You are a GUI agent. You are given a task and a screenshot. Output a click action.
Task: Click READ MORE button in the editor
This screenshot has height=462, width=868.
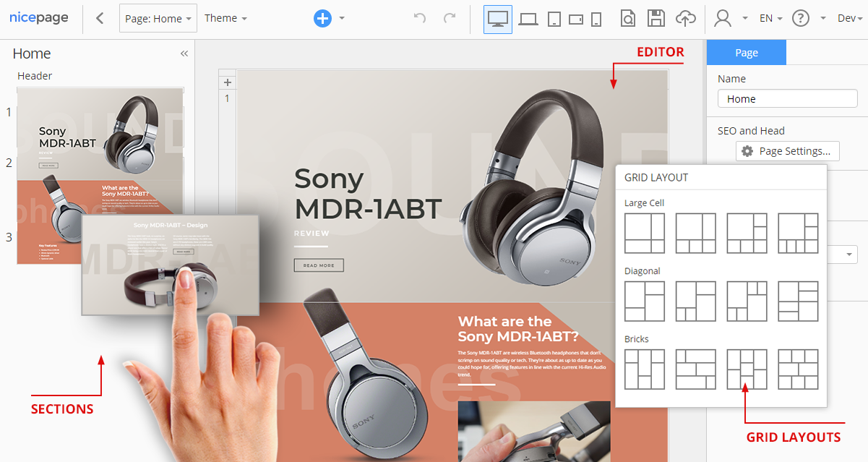point(319,265)
